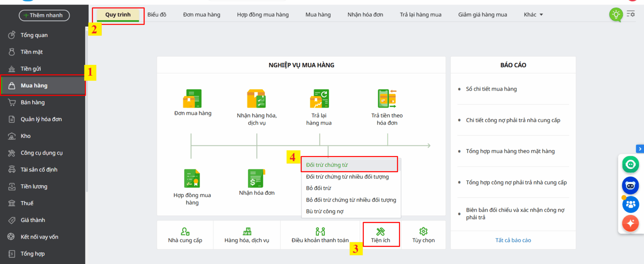Open Hợp đồng mua hàng workflow icon

(x=192, y=179)
